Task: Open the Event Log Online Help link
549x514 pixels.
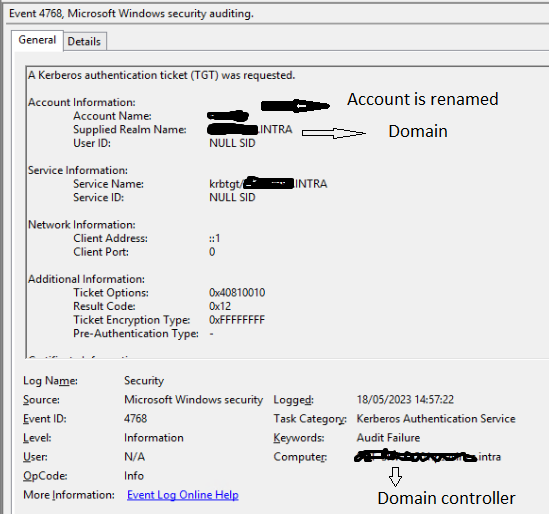Action: click(x=182, y=495)
